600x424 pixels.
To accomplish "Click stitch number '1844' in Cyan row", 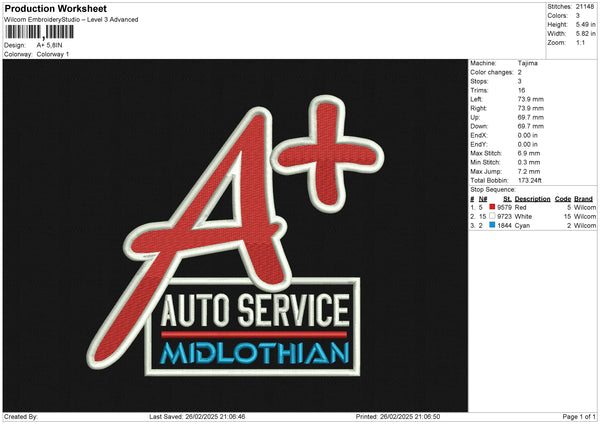I will (x=504, y=226).
